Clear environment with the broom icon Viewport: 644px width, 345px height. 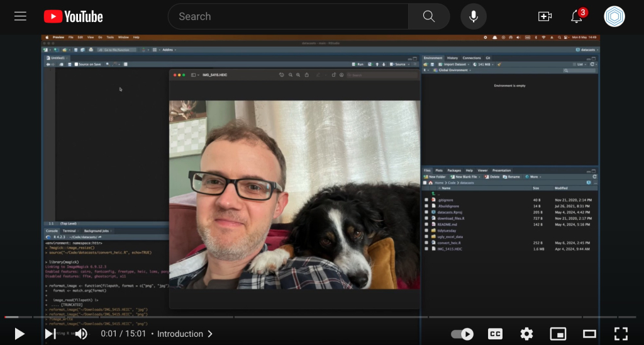point(499,64)
